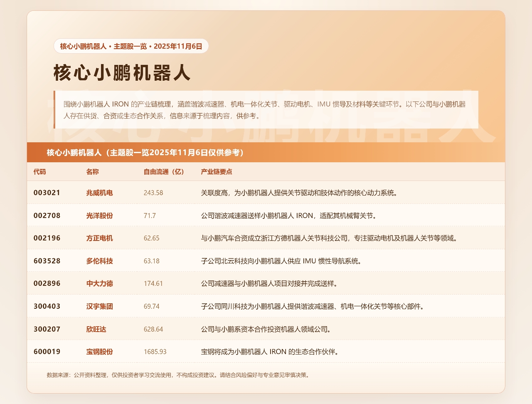532x404 pixels.
Task: Click the '代码' column header
Action: pyautogui.click(x=40, y=172)
